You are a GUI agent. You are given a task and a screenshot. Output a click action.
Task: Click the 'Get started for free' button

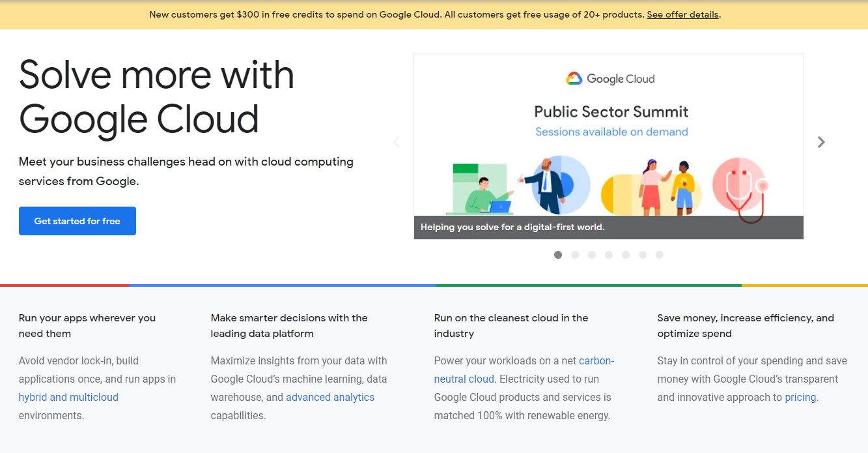pos(77,221)
